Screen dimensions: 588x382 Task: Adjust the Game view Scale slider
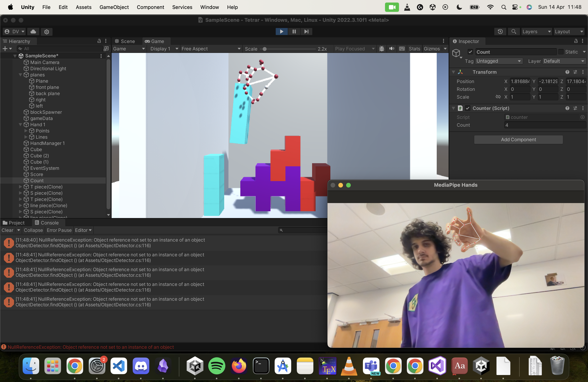tap(264, 49)
